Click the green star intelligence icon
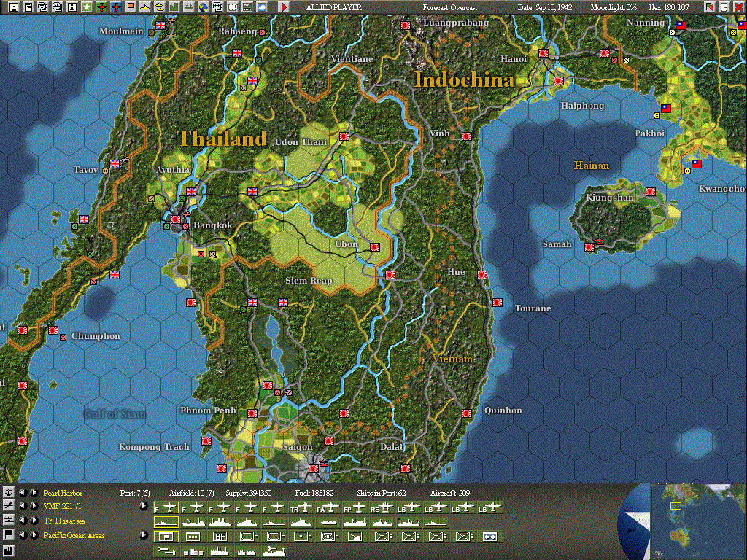Viewport: 747px width, 560px height. 86,7
